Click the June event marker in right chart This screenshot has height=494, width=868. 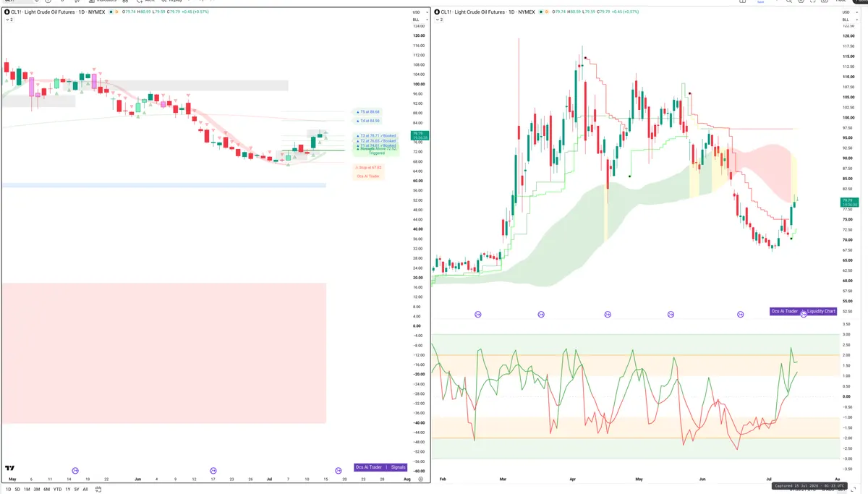pos(741,314)
